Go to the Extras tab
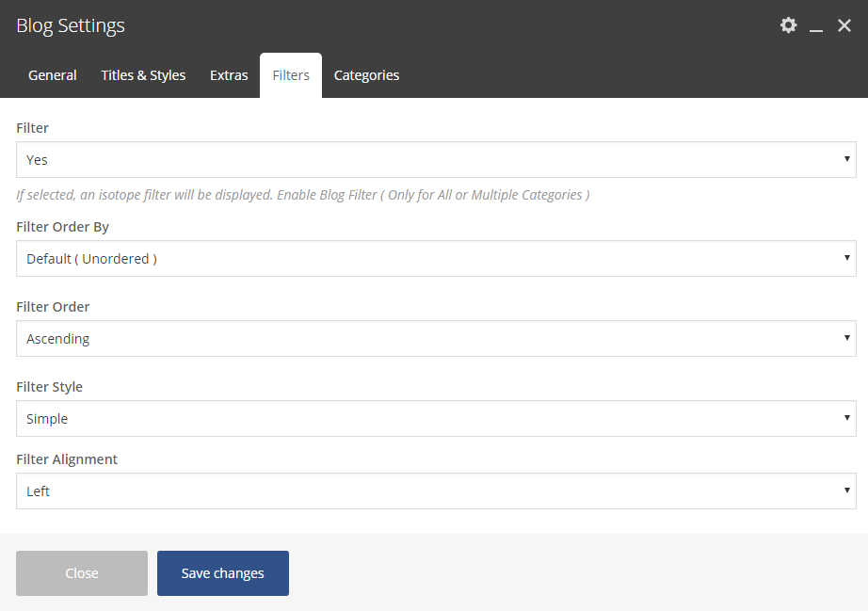Screen dimensions: 868x611 click(x=229, y=75)
